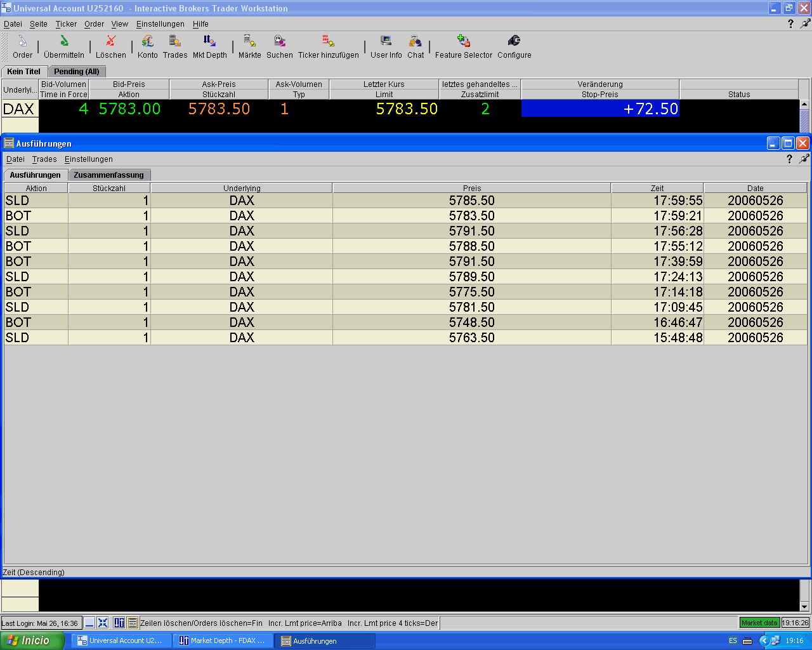Select execution at time 15:48:48
812x650 pixels.
406,338
